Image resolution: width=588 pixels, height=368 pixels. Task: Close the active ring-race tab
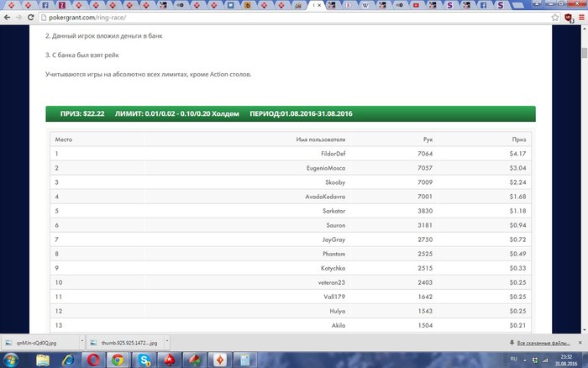(x=319, y=5)
